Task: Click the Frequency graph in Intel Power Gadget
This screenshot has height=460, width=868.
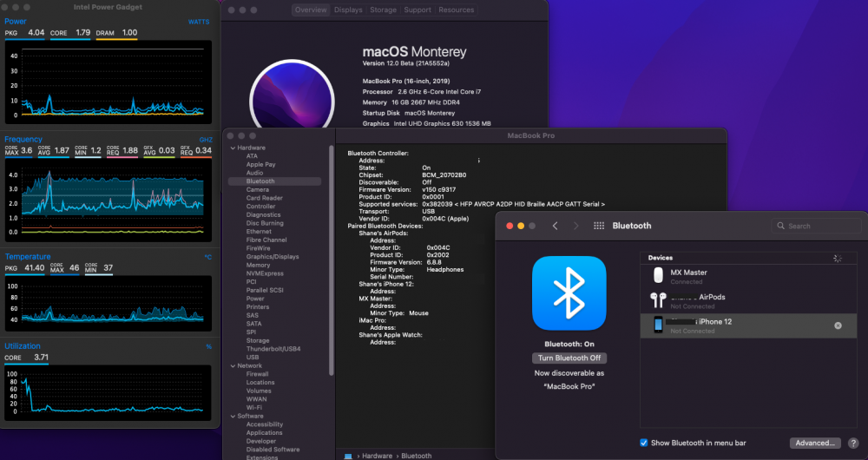Action: click(x=108, y=200)
